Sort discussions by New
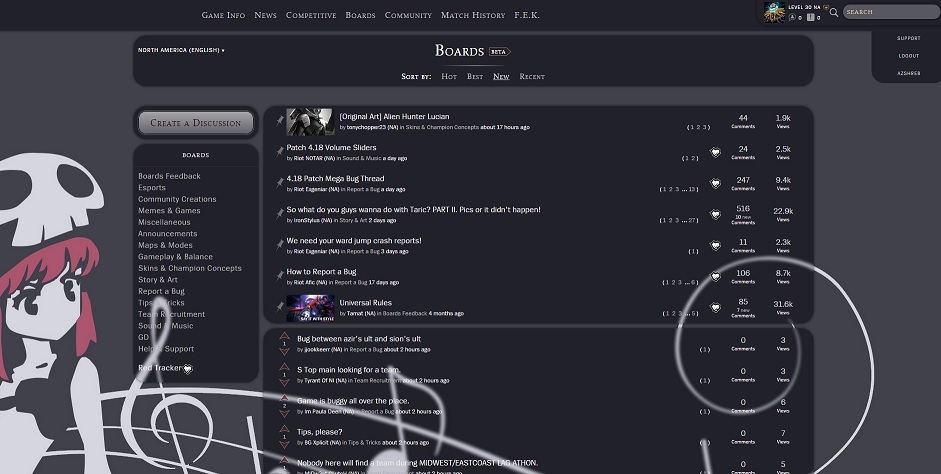This screenshot has height=474, width=941. tap(501, 76)
